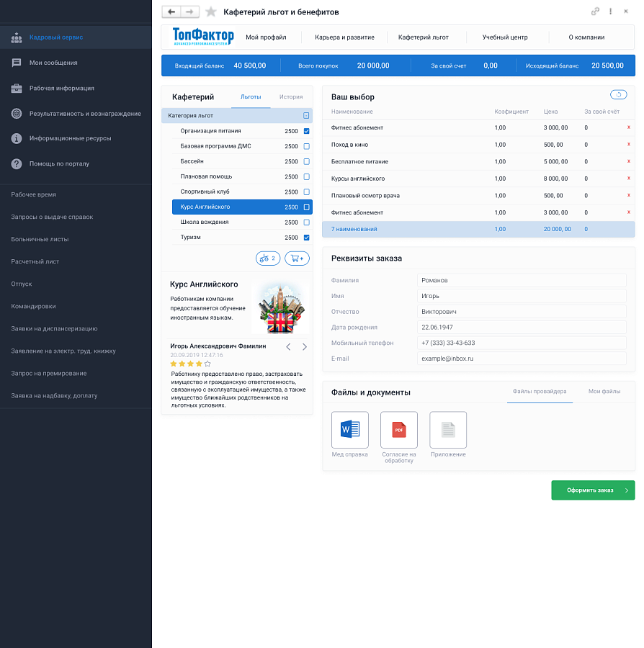Open Командировки sidebar link

click(x=33, y=306)
